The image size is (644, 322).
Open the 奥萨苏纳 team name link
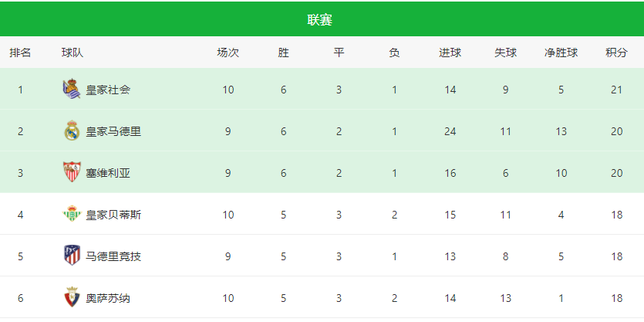(108, 298)
